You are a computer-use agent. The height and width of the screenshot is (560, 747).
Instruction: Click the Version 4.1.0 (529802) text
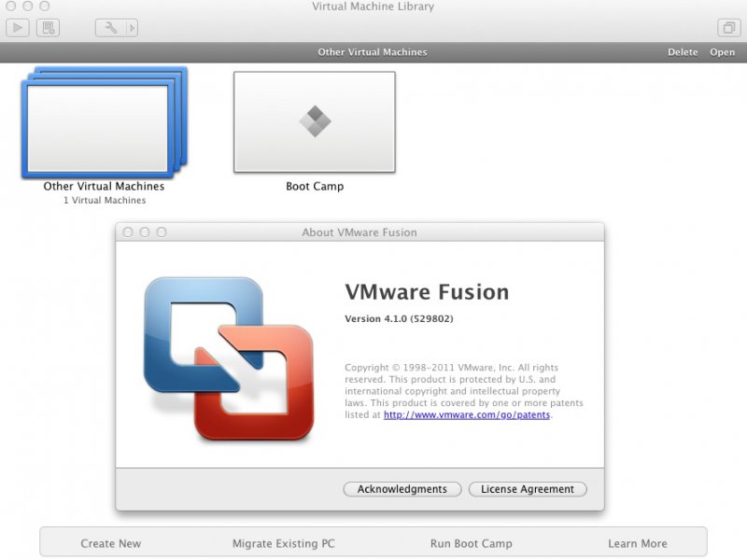click(399, 318)
